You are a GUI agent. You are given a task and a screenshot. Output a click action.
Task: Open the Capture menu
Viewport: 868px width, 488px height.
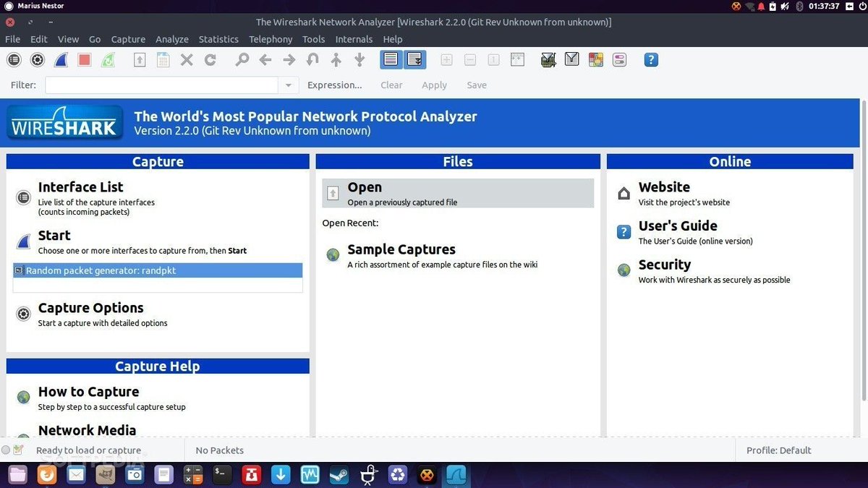click(128, 39)
